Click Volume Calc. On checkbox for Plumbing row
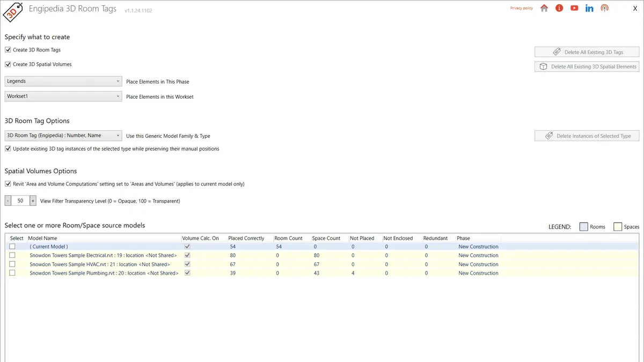The width and height of the screenshot is (644, 362). 187,273
